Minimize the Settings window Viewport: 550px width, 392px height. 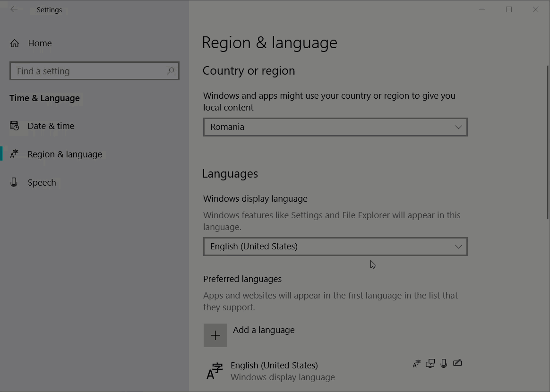point(482,9)
